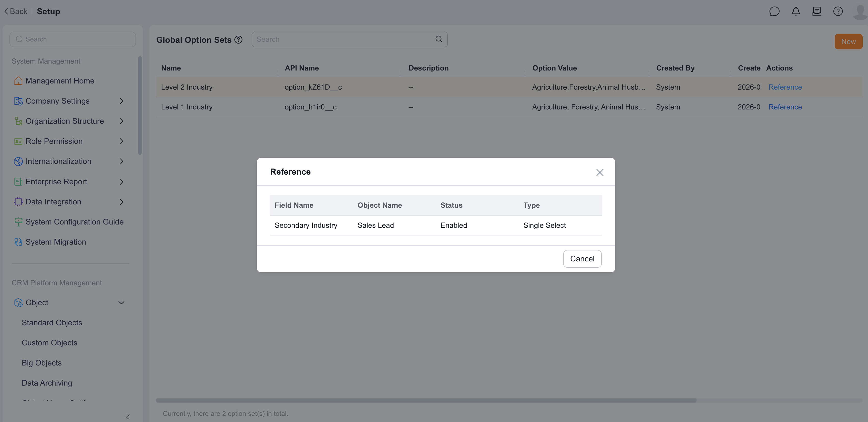Click the Company Settings icon
Image resolution: width=868 pixels, height=422 pixels.
[x=18, y=101]
